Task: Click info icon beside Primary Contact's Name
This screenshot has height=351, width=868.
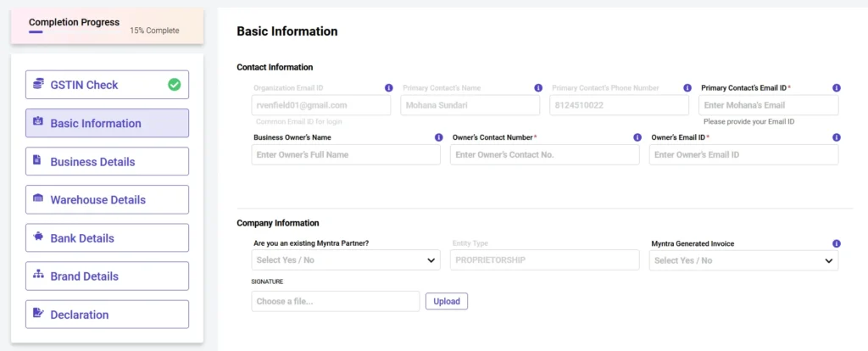Action: coord(538,88)
